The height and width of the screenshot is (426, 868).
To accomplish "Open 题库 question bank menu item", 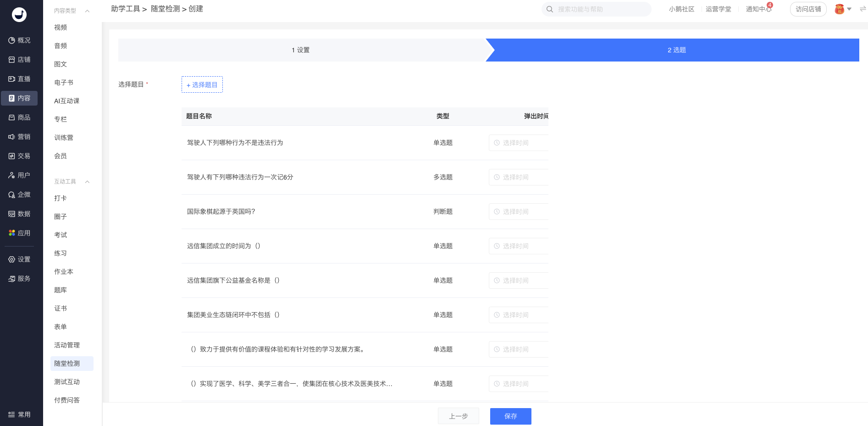I will (x=61, y=290).
